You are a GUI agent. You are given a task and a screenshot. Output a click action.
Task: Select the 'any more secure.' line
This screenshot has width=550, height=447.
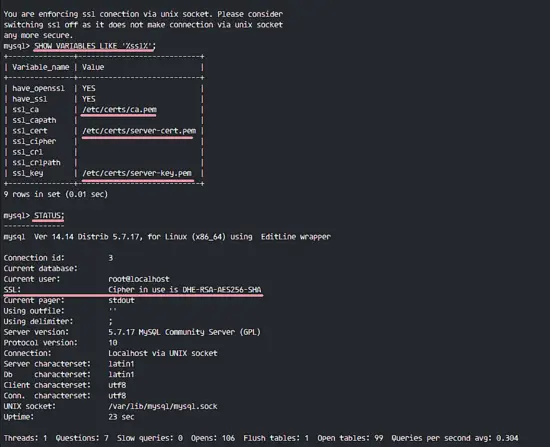[38, 35]
